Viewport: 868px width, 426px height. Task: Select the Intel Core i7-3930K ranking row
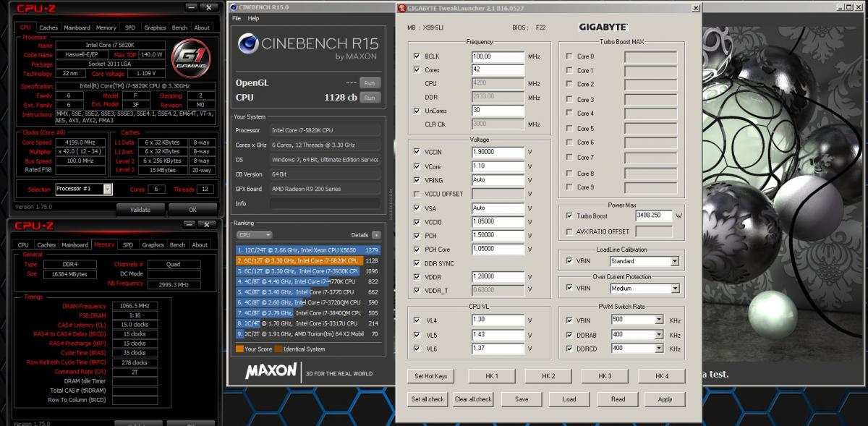click(x=307, y=271)
